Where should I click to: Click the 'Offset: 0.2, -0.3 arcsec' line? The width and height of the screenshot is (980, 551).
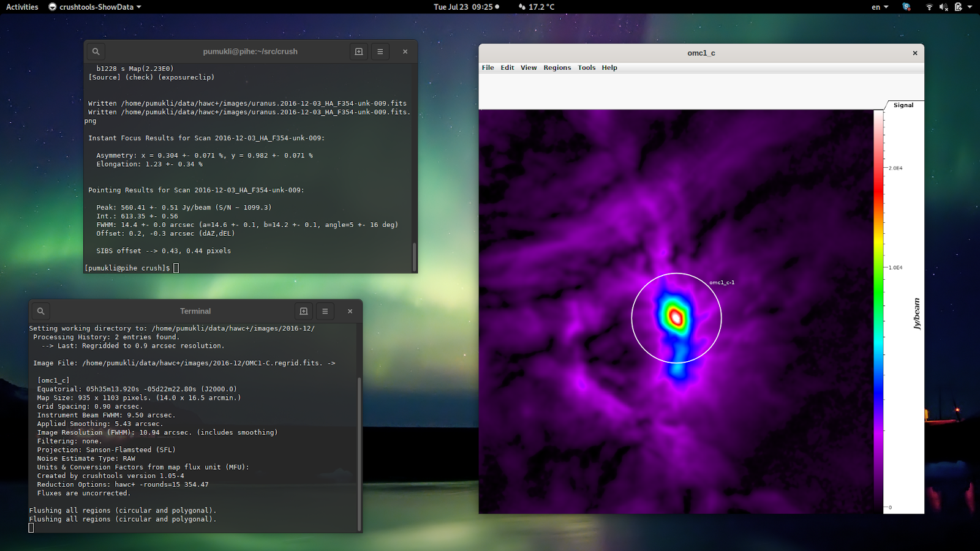coord(165,233)
